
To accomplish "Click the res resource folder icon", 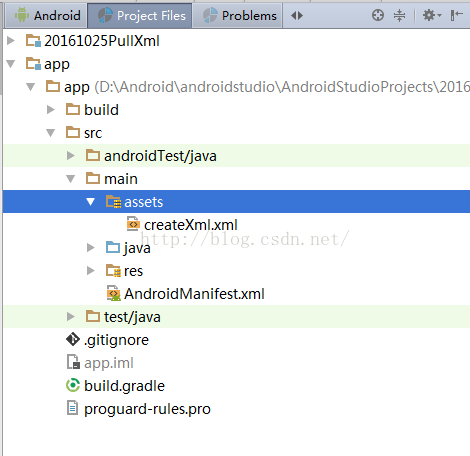I will coord(113,271).
